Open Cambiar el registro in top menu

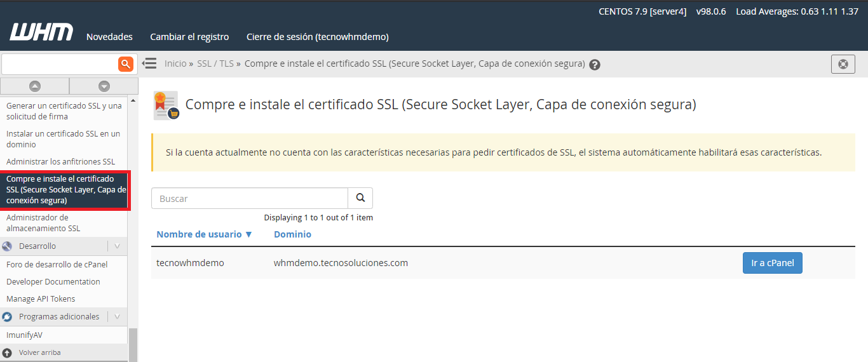(x=189, y=37)
